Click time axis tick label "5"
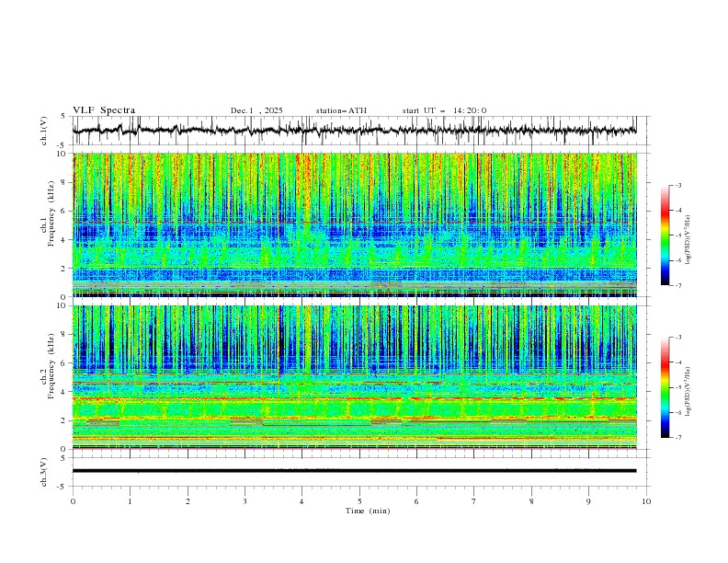Screen dimensions: 728x563 (x=359, y=501)
